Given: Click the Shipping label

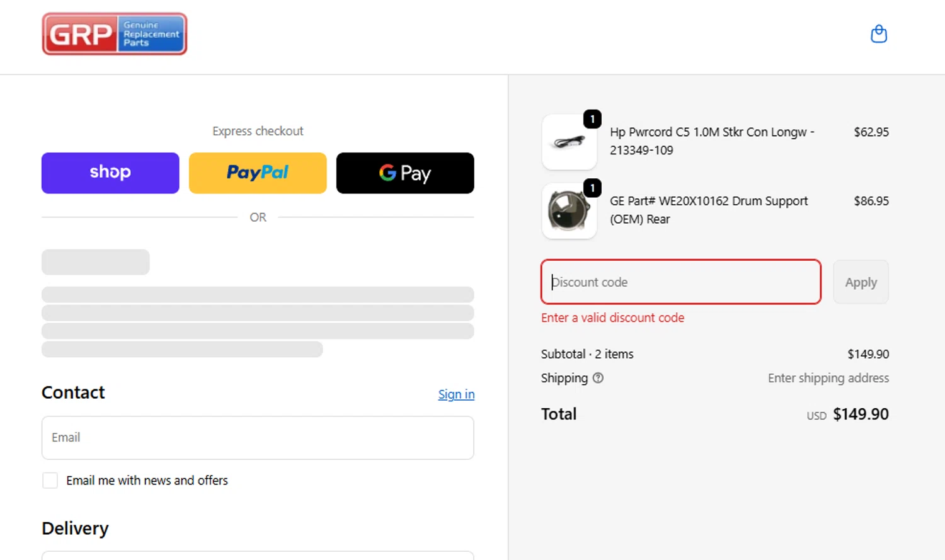Looking at the screenshot, I should [x=564, y=378].
